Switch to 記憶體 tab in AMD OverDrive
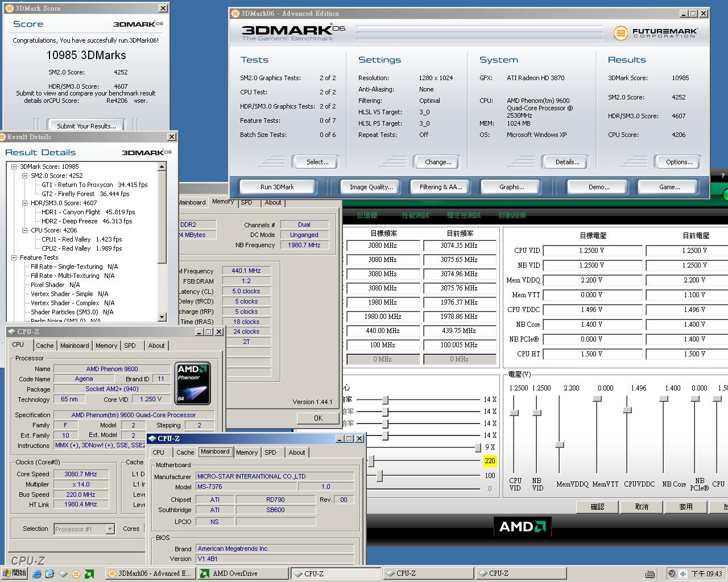Viewport: 728px width, 582px height. pyautogui.click(x=367, y=215)
